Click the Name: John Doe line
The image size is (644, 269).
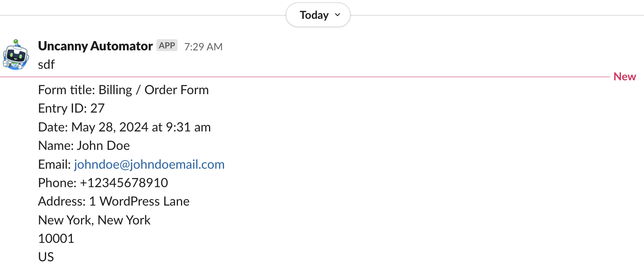(84, 146)
